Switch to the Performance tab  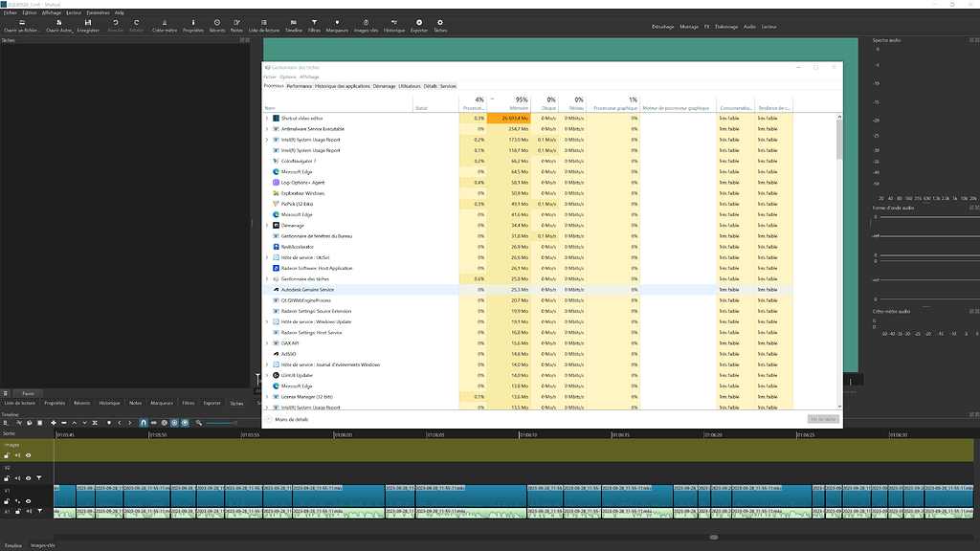(300, 85)
